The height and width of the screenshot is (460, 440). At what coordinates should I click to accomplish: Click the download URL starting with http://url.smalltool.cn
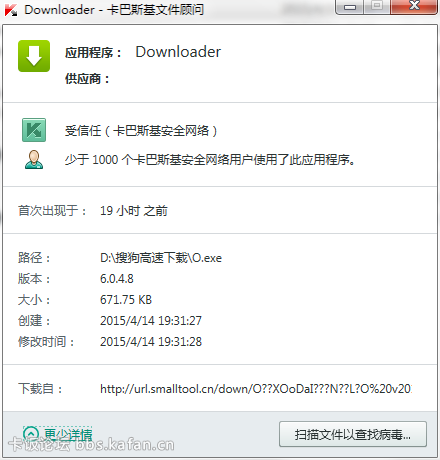click(x=256, y=389)
